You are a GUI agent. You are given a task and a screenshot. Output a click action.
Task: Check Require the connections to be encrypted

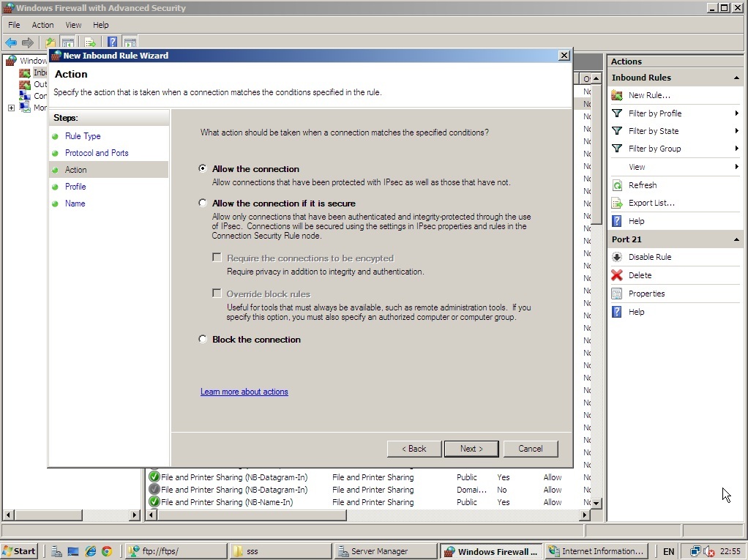point(217,258)
